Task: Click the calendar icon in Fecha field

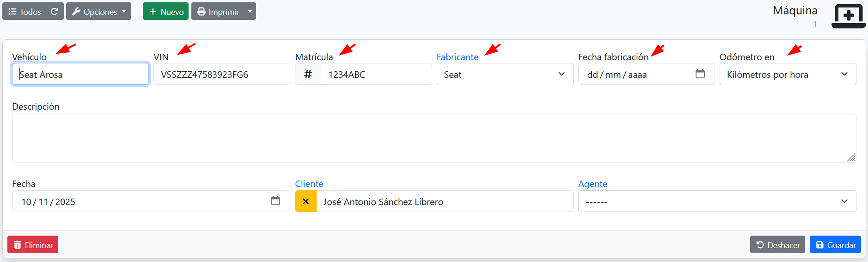Action: 275,201
